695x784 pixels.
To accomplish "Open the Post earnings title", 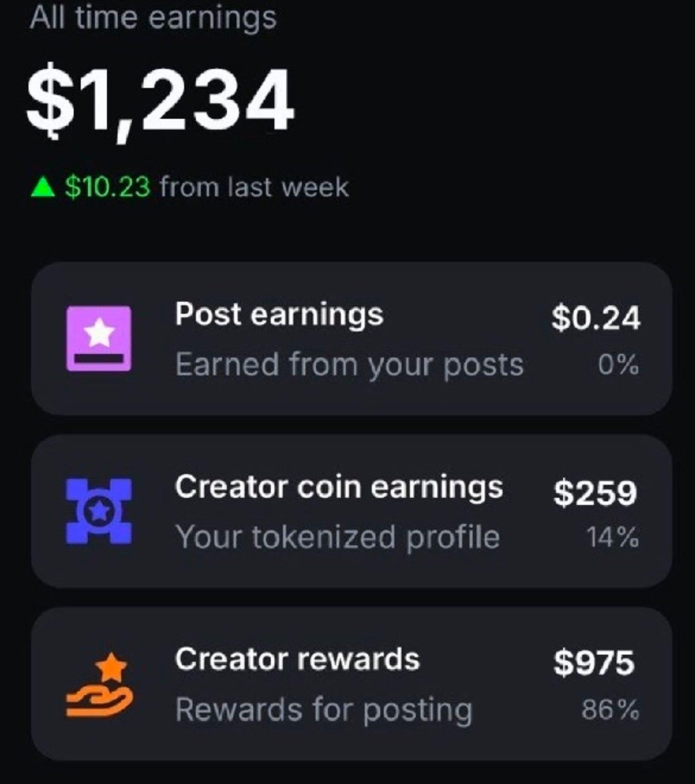I will 279,314.
